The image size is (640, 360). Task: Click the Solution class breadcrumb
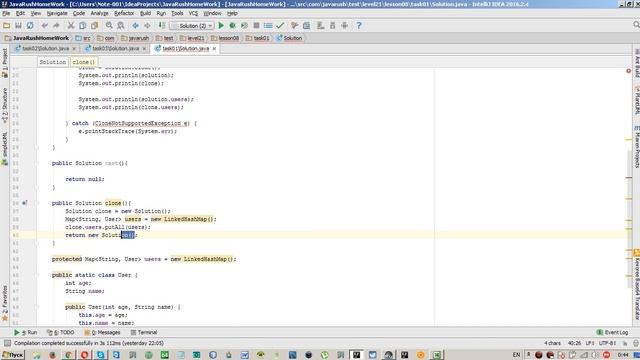[x=289, y=38]
